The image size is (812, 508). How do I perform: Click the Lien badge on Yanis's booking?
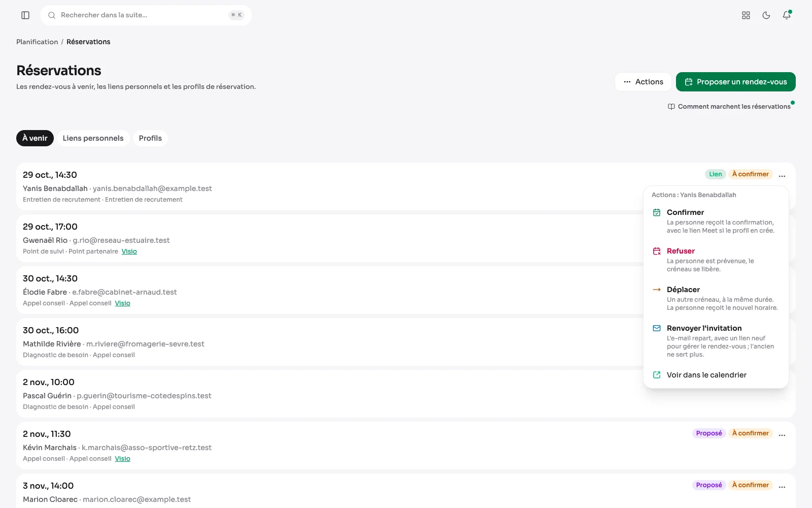[x=716, y=174]
